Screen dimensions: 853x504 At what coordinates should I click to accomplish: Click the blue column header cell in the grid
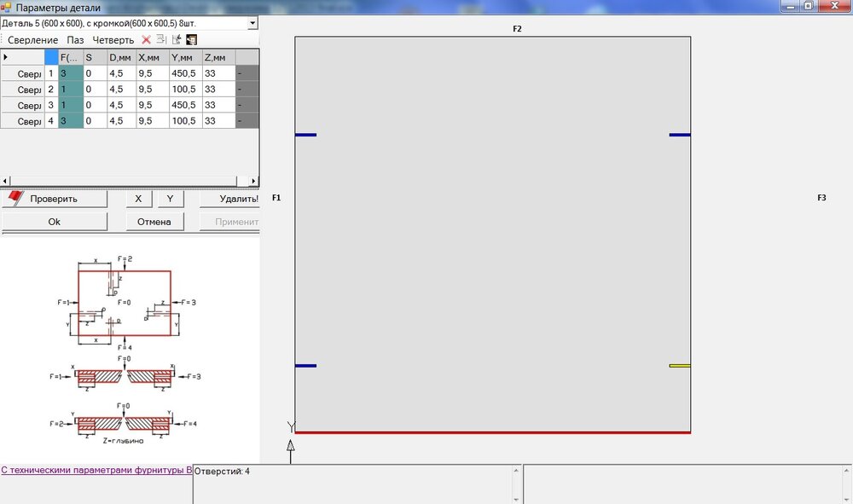(52, 57)
